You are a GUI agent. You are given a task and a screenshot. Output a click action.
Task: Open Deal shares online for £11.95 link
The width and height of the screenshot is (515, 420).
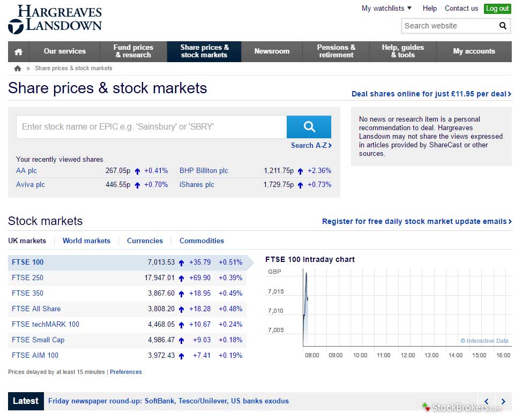click(431, 94)
